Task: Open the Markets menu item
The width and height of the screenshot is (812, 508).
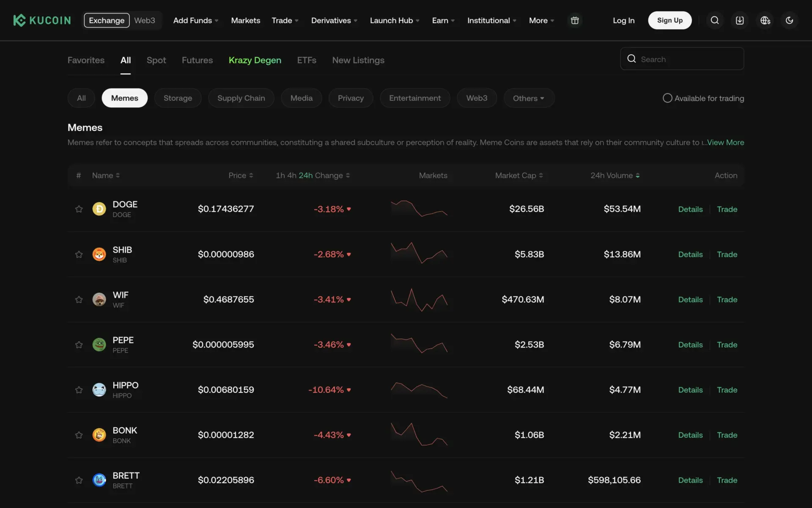Action: tap(245, 20)
